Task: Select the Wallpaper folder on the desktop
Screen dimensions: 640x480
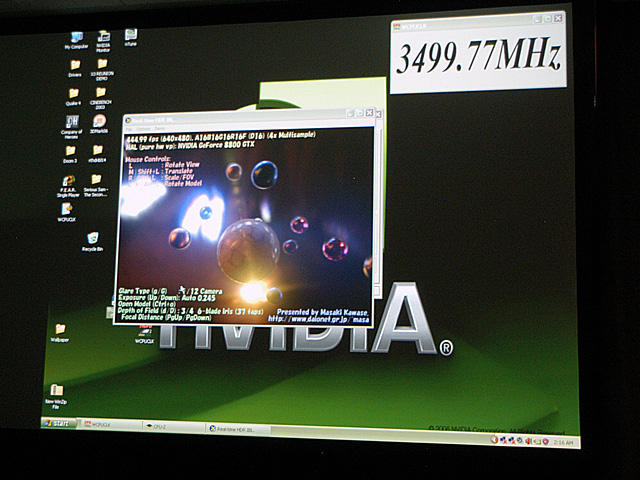Action: (60, 333)
